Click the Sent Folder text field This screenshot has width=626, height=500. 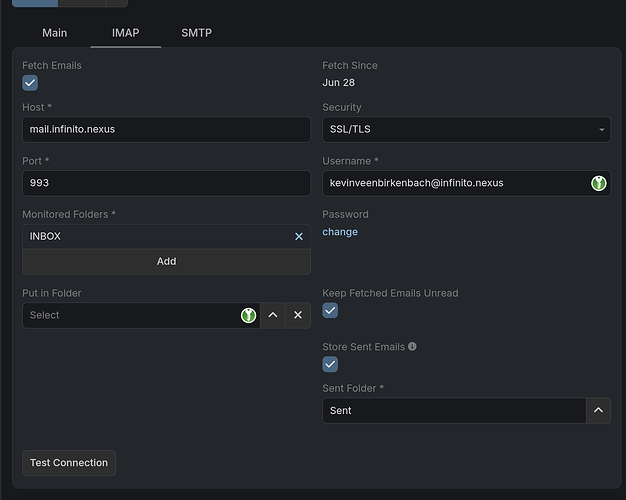[453, 410]
